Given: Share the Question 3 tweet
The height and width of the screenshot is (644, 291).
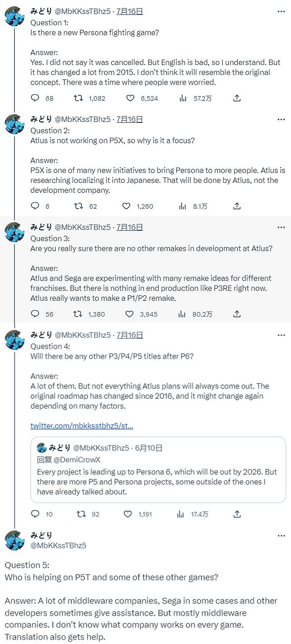Looking at the screenshot, I should (237, 314).
